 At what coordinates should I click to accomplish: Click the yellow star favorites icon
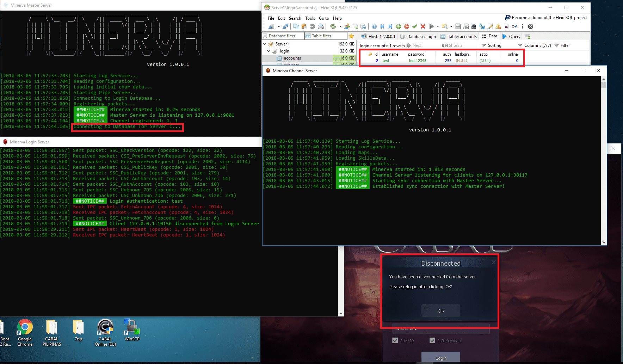[x=351, y=36]
